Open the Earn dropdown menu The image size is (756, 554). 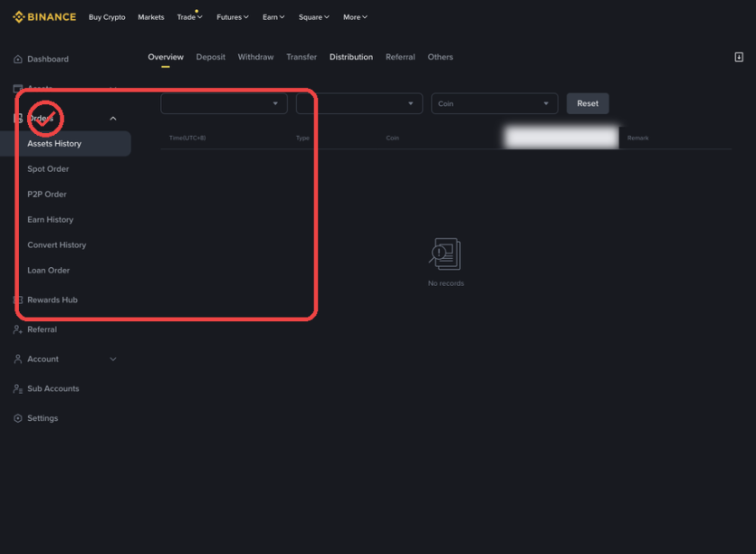[273, 17]
